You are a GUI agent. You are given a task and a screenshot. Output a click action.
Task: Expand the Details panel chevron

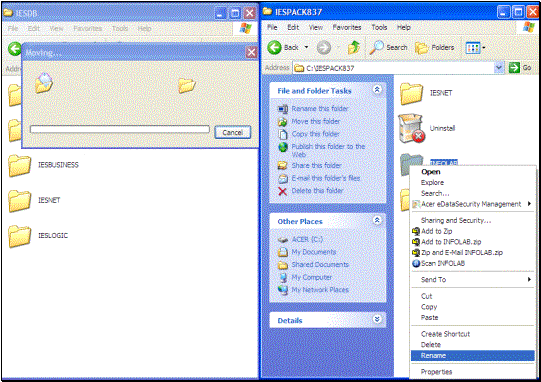(x=377, y=320)
